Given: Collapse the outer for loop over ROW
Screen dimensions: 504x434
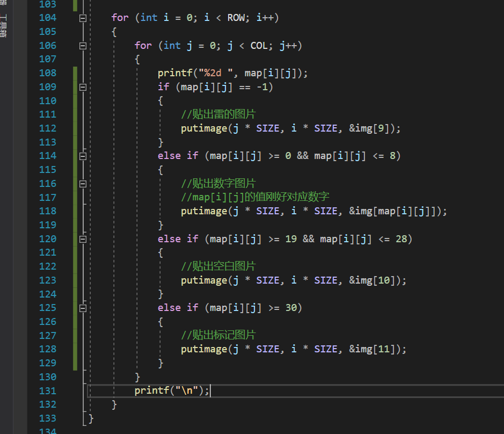Looking at the screenshot, I should (x=83, y=18).
